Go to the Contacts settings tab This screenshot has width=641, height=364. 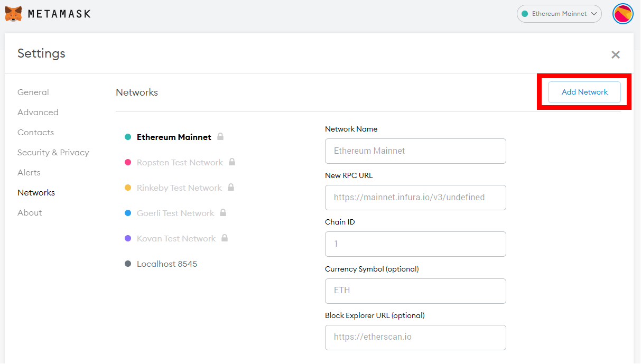click(35, 132)
